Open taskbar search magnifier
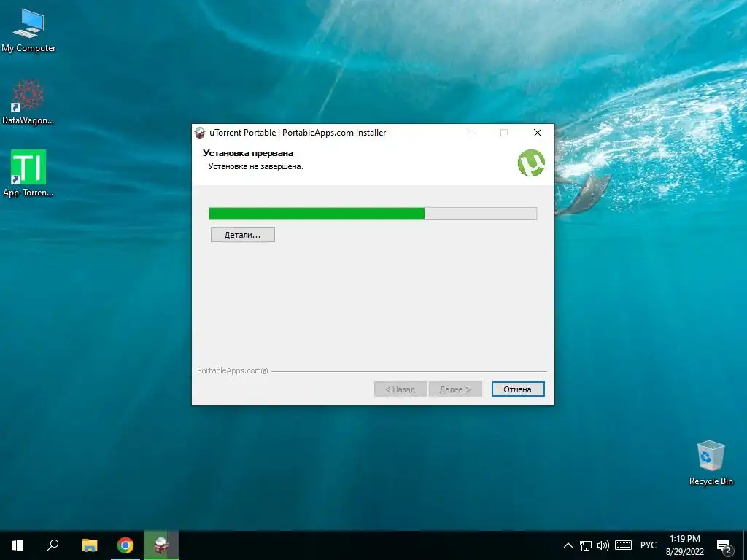This screenshot has width=747, height=560. coord(53,545)
